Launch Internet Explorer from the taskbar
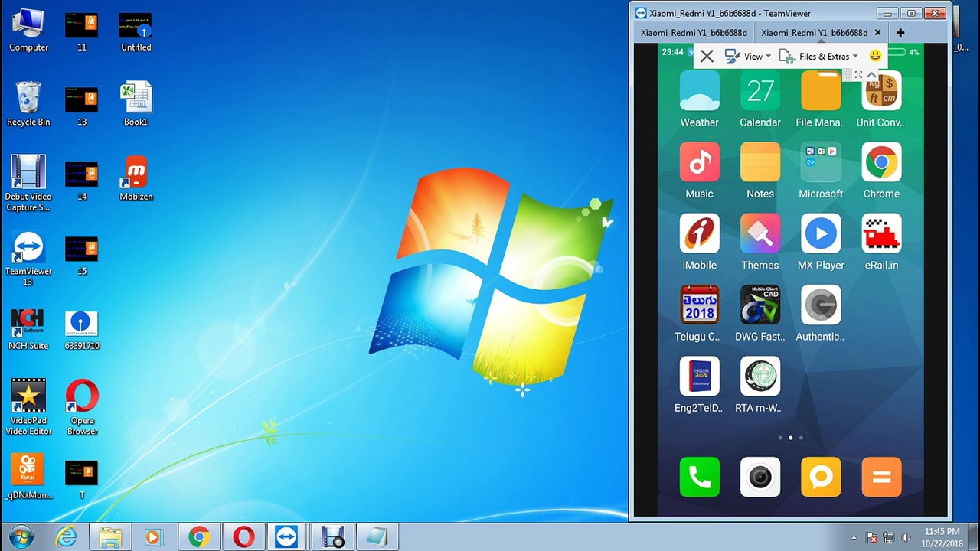980x551 pixels. click(67, 537)
